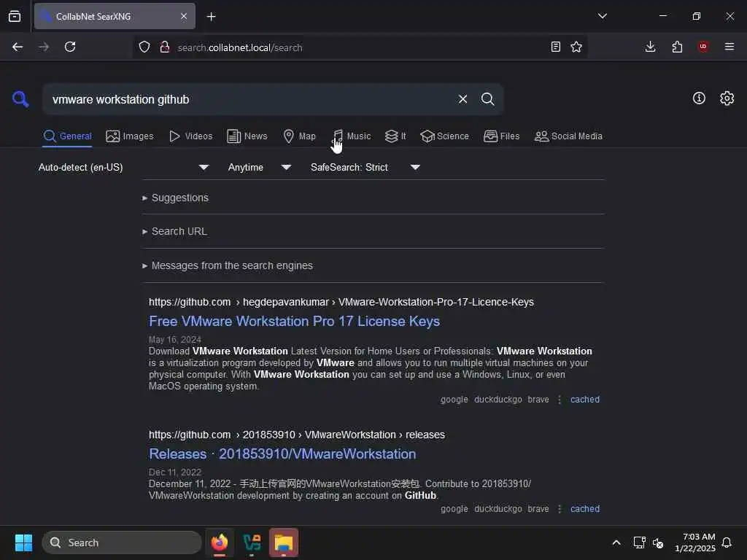
Task: Click the 201853910 VMwareWorkstation releases URL
Action: point(297,435)
